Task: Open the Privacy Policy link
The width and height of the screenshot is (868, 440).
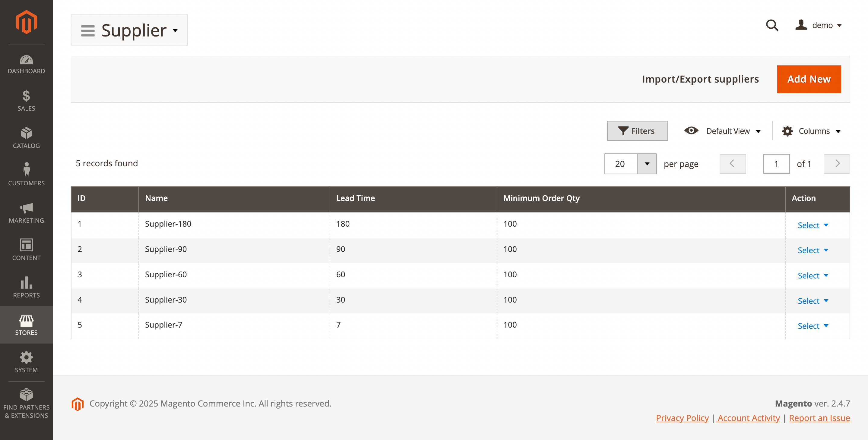Action: pos(682,418)
